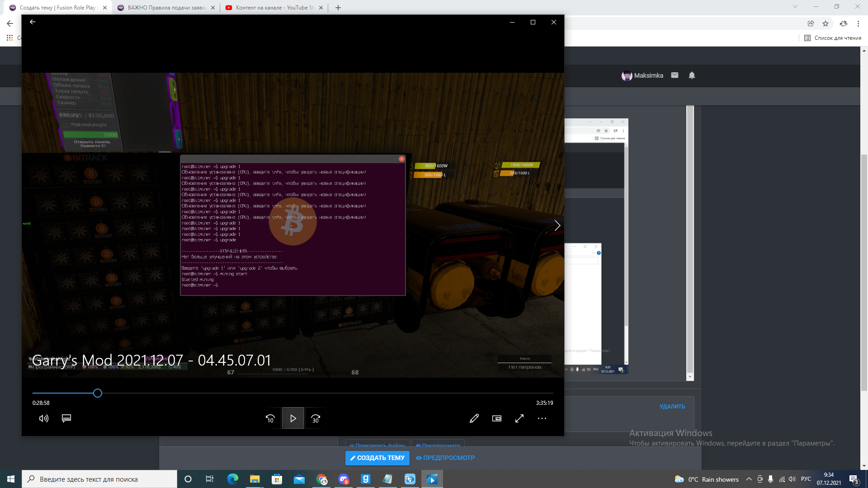Image resolution: width=868 pixels, height=488 pixels.
Task: Switch to mini player view
Action: [x=496, y=418]
